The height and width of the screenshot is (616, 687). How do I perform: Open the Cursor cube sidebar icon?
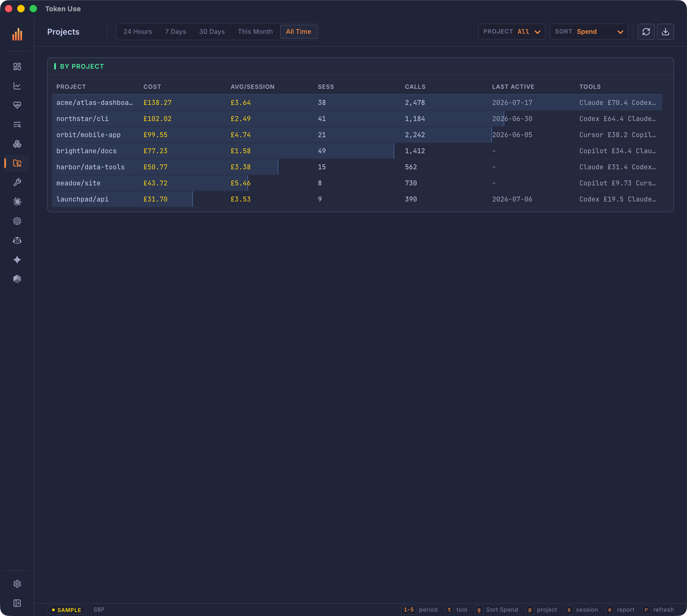[x=17, y=279]
